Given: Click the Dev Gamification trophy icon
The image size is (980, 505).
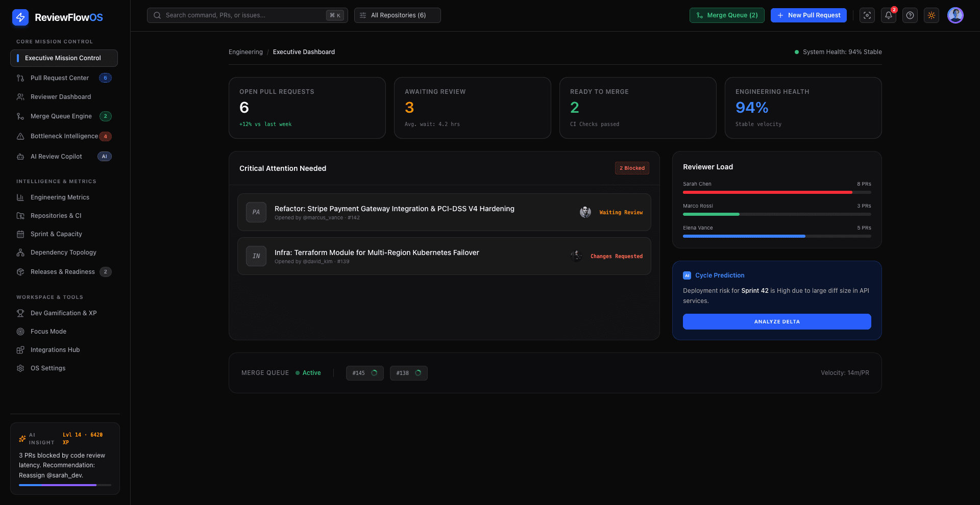Looking at the screenshot, I should tap(20, 313).
